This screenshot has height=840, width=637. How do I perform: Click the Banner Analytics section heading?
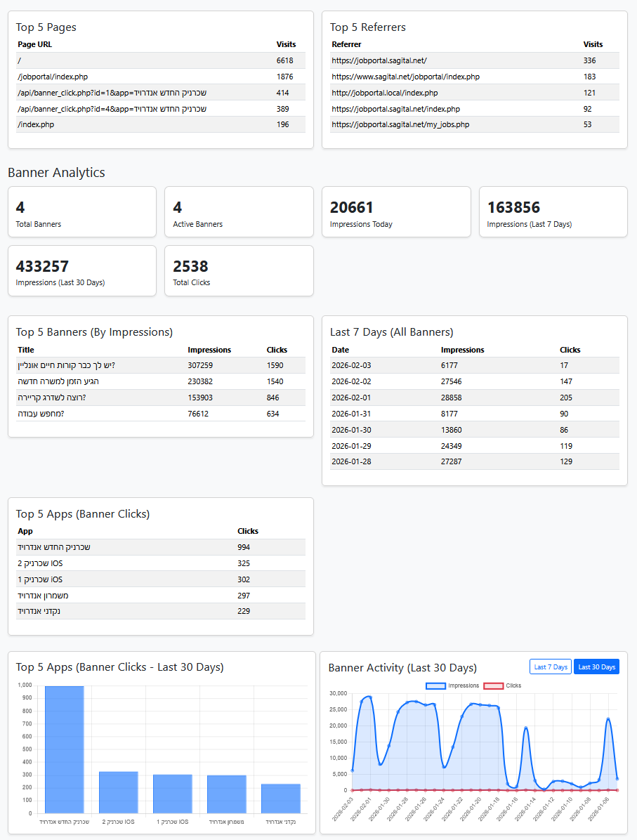click(56, 173)
